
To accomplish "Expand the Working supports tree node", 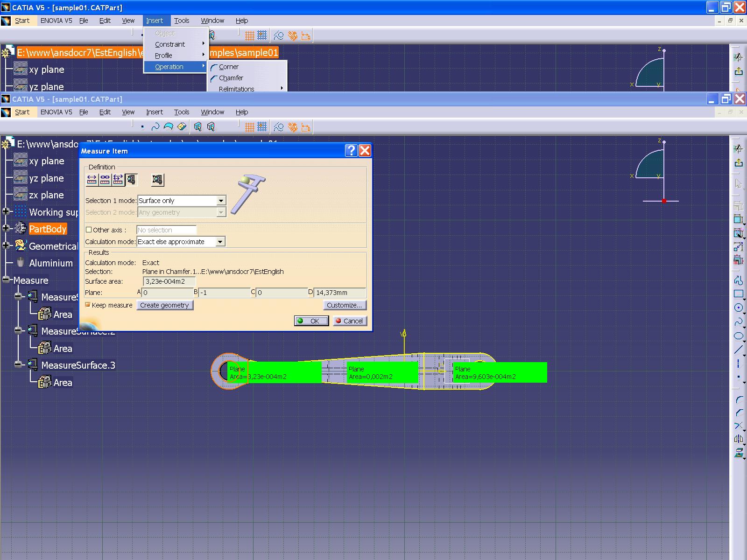I will 6,211.
